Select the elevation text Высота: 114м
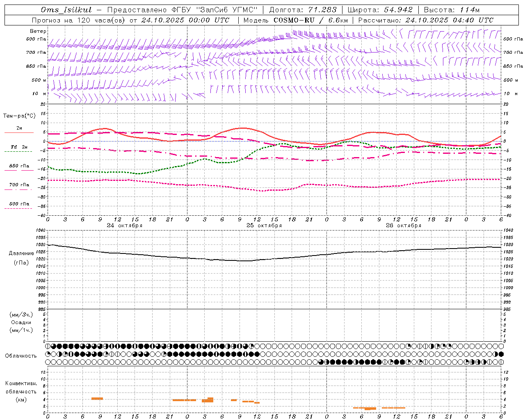Viewport: 525px width, 420px height. click(x=452, y=10)
